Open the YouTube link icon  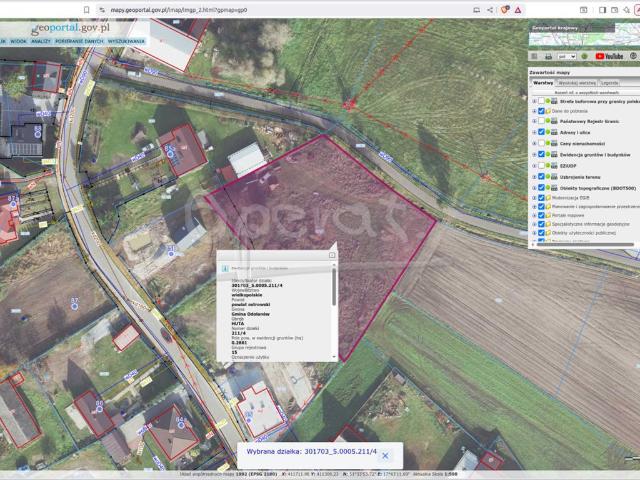[609, 56]
